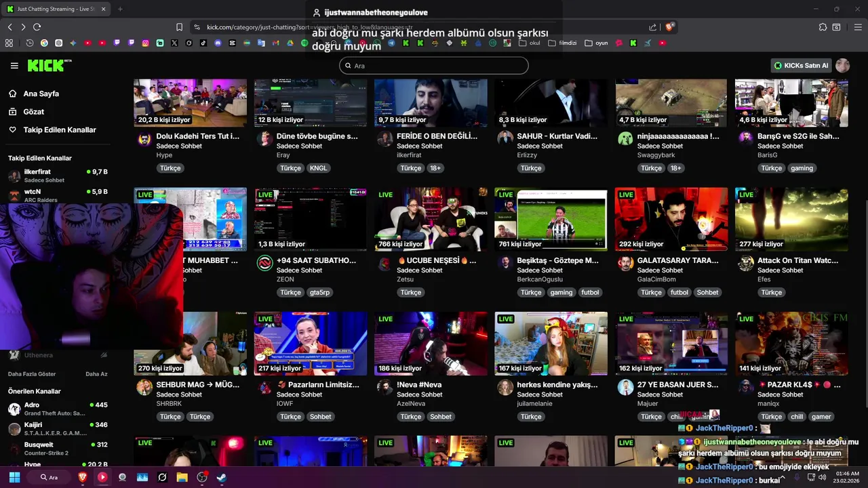The width and height of the screenshot is (868, 488).
Task: Click the ZEON channel avatar
Action: pos(264,263)
